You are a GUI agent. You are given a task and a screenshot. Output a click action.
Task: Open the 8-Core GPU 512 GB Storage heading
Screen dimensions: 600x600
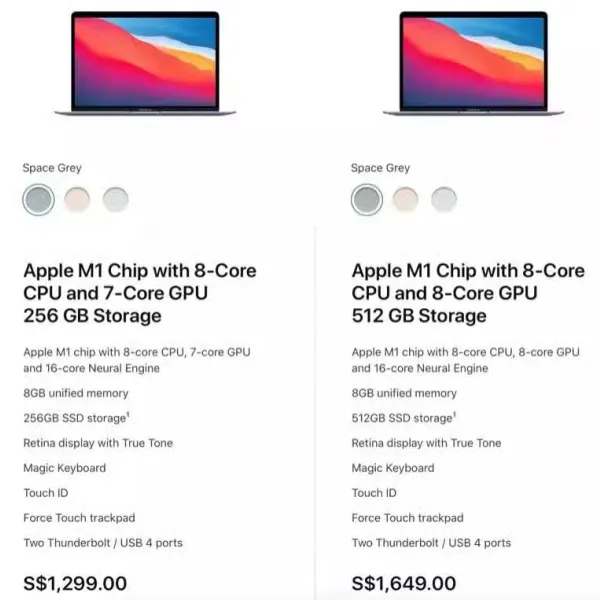468,293
